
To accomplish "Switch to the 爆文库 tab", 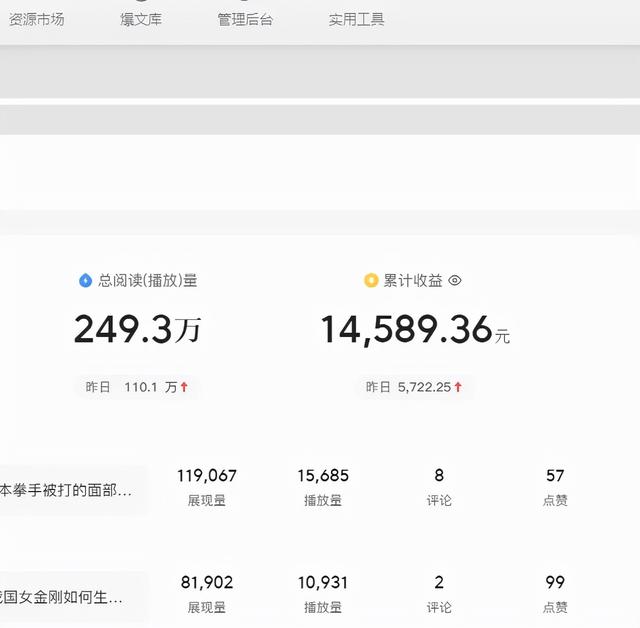I will [141, 19].
